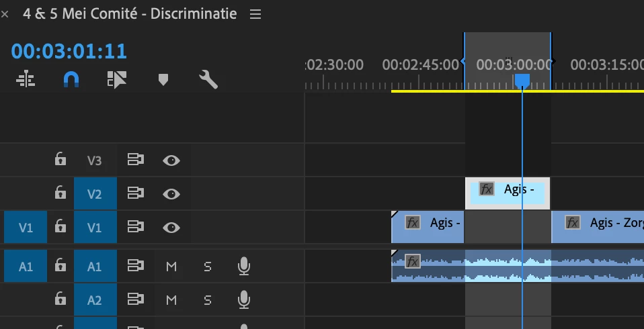Image resolution: width=644 pixels, height=329 pixels.
Task: Toggle A2 track targeting
Action: 95,300
